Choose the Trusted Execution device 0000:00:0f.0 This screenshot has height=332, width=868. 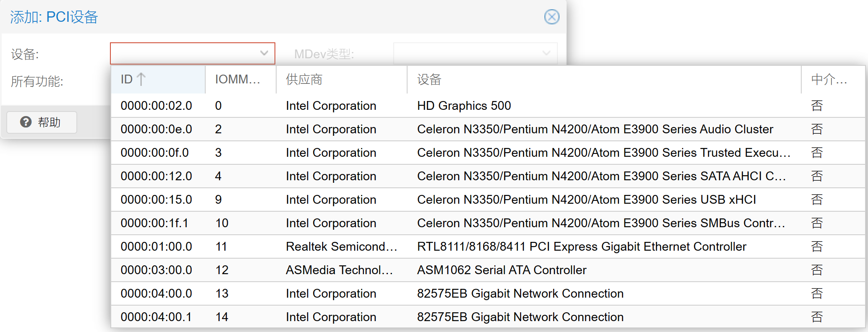(x=603, y=153)
